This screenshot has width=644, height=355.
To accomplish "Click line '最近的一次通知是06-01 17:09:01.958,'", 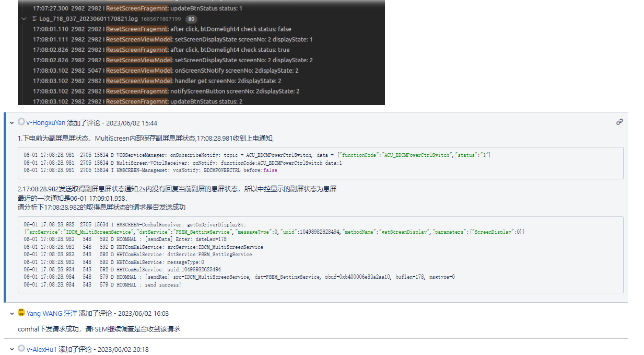I will click(x=72, y=198).
